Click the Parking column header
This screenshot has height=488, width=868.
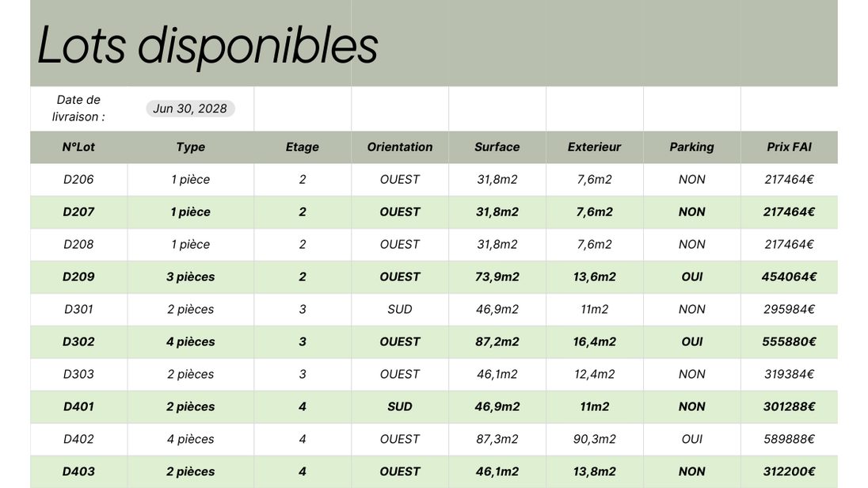(x=691, y=147)
